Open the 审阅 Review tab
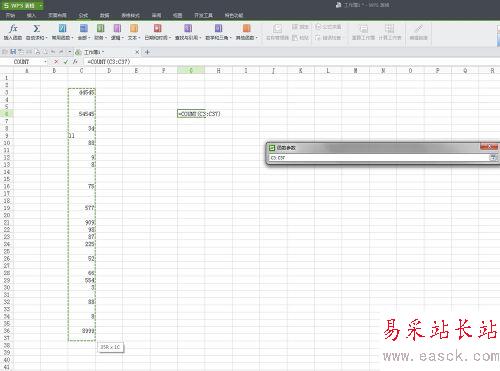The width and height of the screenshot is (500, 371). click(157, 15)
